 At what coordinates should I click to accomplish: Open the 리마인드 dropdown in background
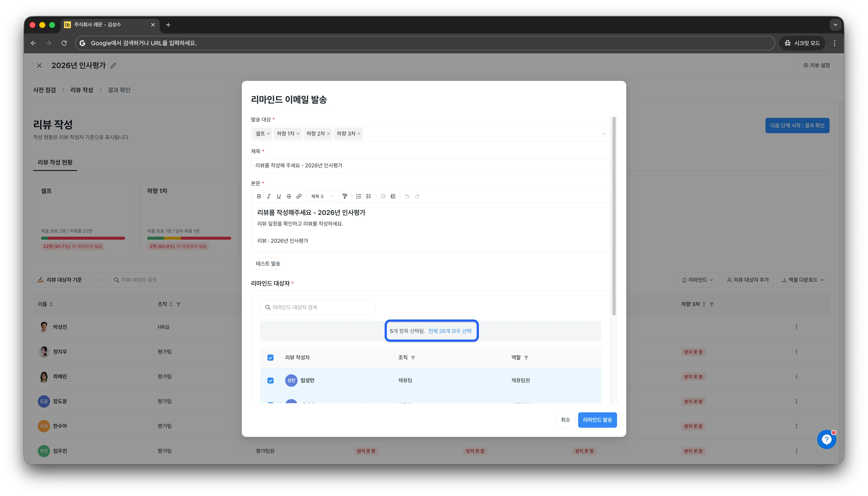[698, 280]
